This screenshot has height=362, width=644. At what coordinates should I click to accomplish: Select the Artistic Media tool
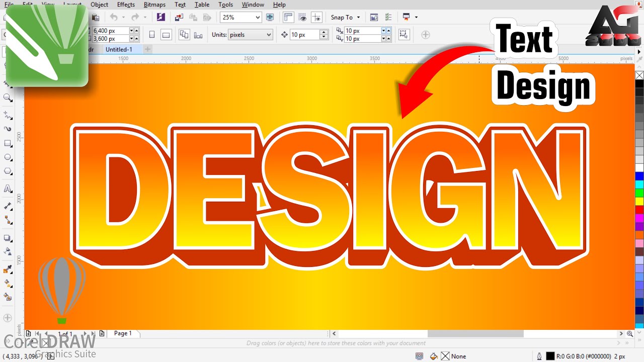pyautogui.click(x=8, y=129)
